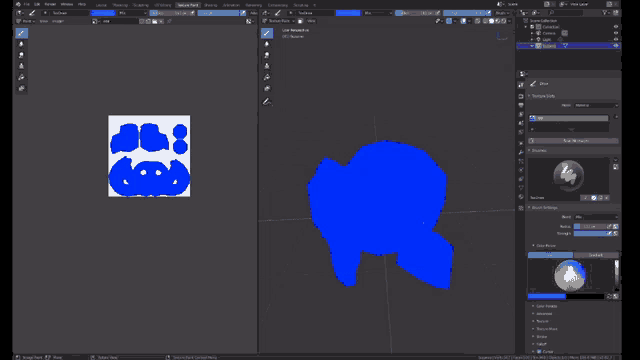Screen dimensions: 640x360
Task: Toggle viewport overlays button
Action: pos(463,21)
